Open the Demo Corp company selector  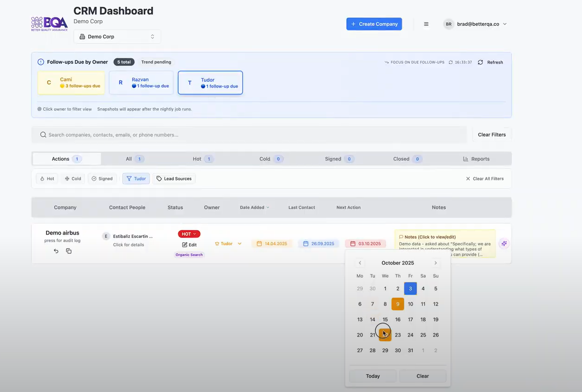pos(117,37)
